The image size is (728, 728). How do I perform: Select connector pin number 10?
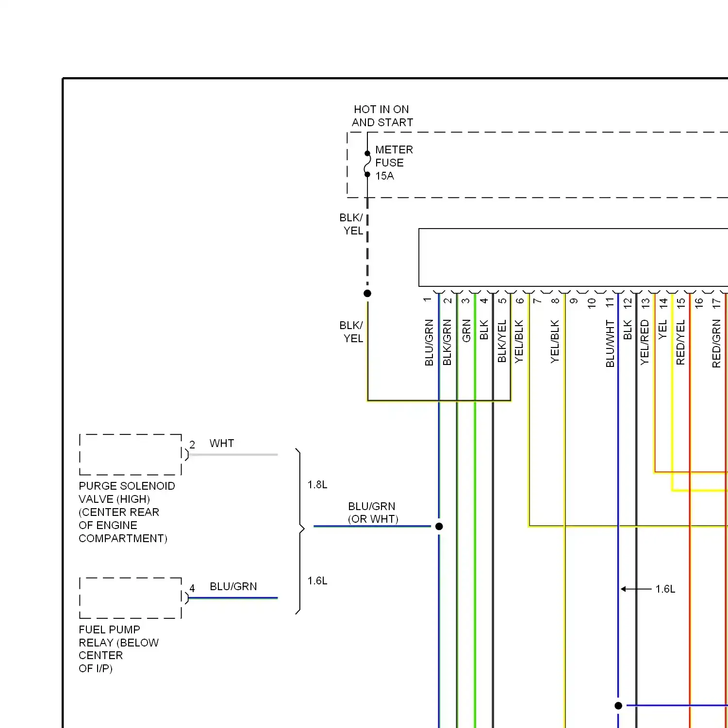(x=592, y=303)
